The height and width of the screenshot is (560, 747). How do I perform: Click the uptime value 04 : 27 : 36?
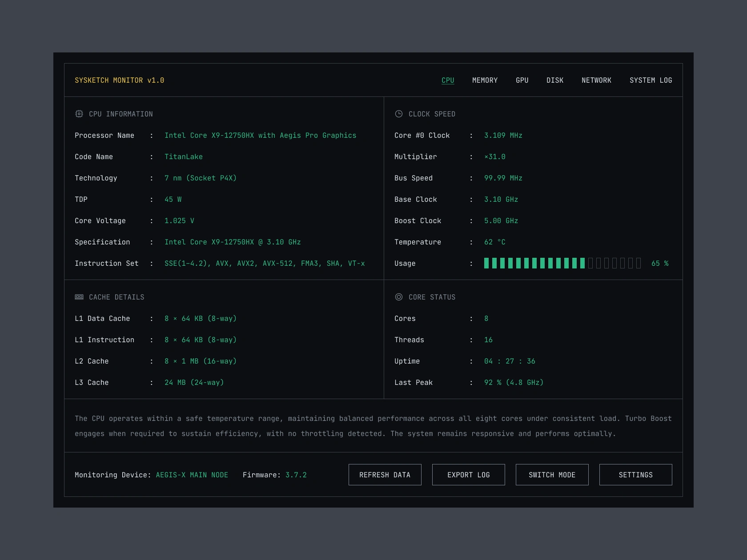click(x=510, y=361)
